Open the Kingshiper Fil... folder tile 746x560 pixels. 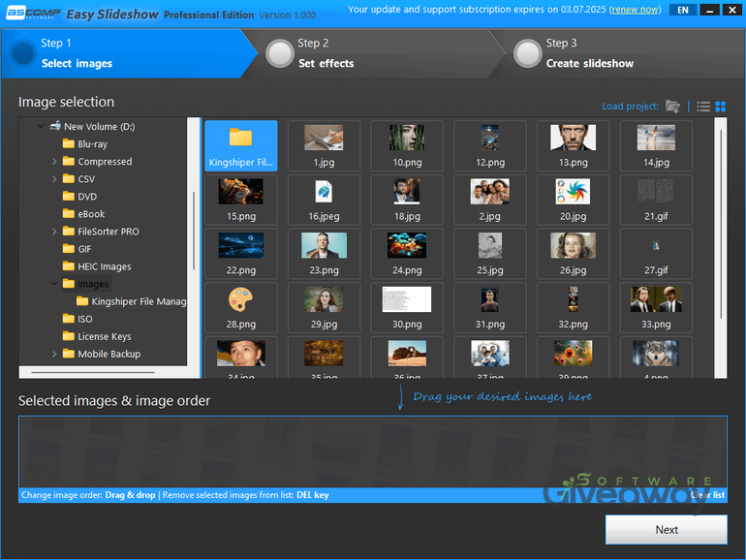tap(241, 145)
